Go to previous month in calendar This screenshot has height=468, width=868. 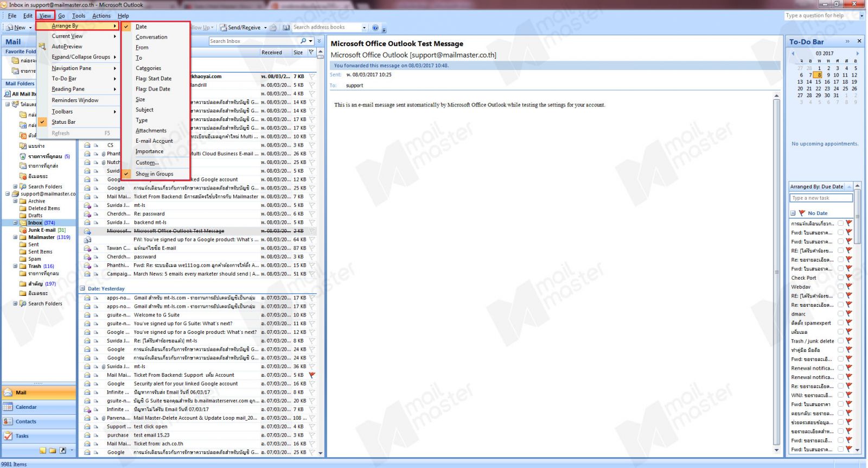[x=793, y=53]
